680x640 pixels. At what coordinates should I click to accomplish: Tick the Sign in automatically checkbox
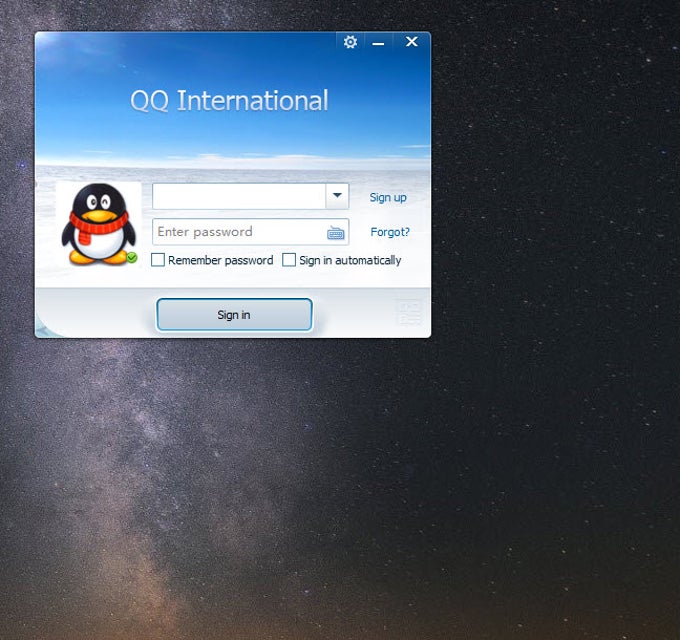(289, 260)
